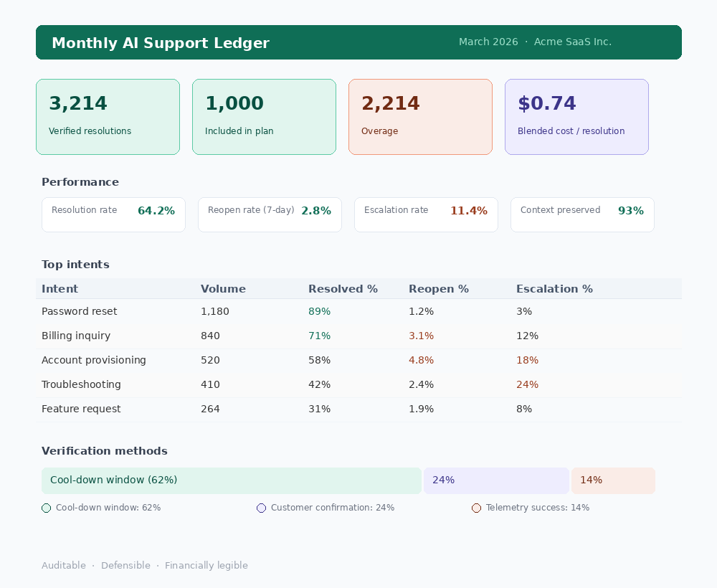Open the 3,214 Verified resolutions card

pyautogui.click(x=108, y=117)
